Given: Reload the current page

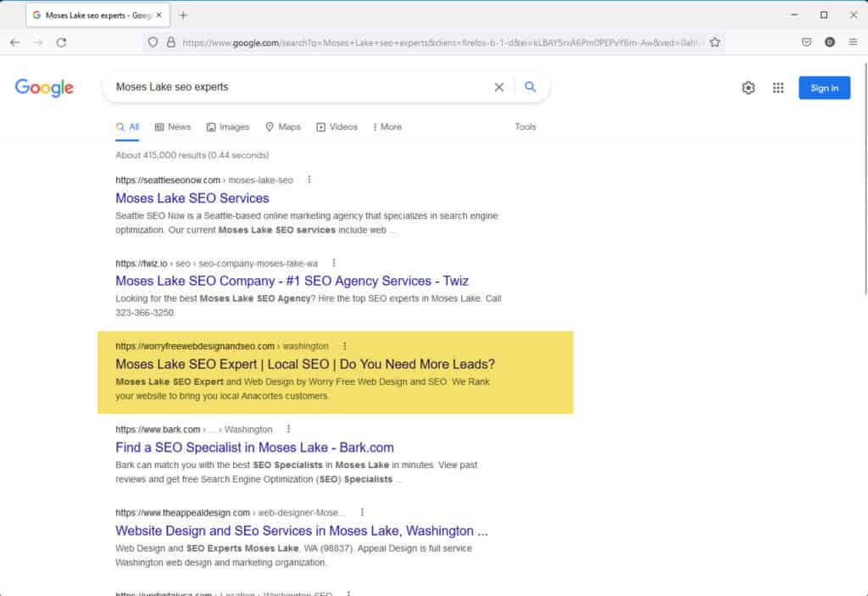Looking at the screenshot, I should click(61, 42).
